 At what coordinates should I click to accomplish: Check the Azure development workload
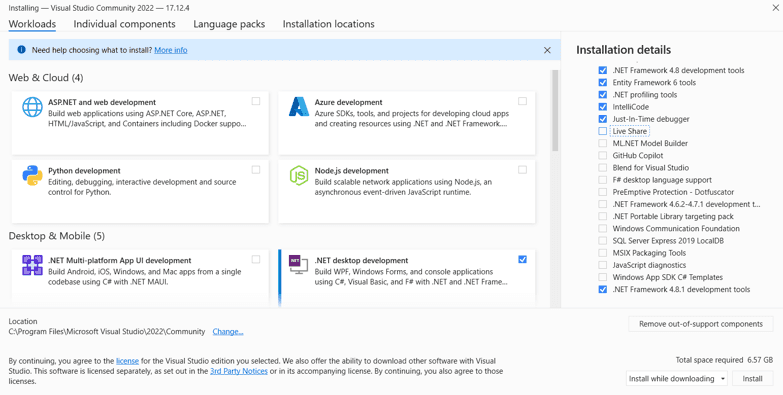(x=522, y=101)
